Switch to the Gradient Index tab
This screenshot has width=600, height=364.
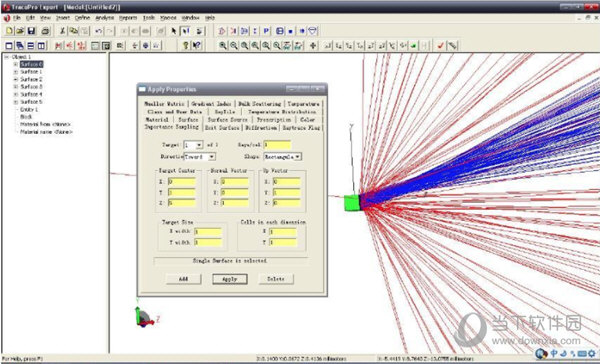(x=211, y=104)
